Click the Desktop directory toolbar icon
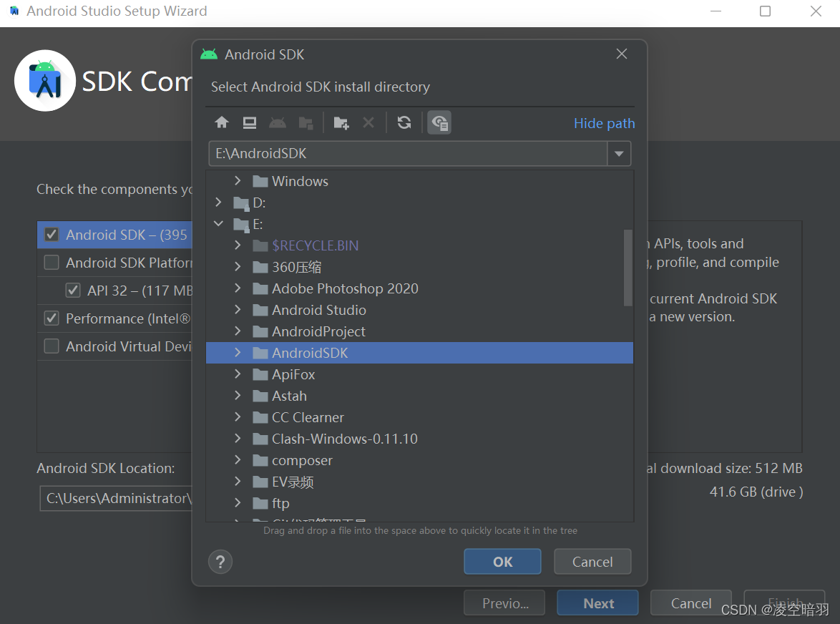The image size is (840, 624). [250, 122]
